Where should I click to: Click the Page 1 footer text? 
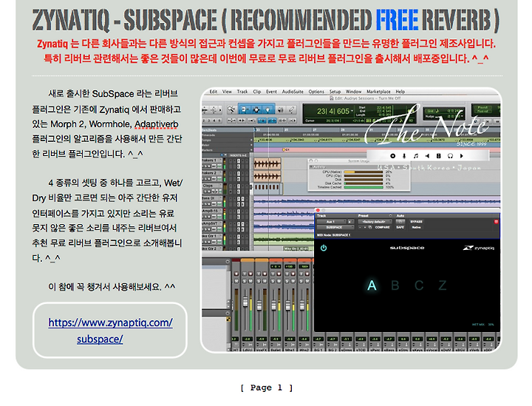click(x=266, y=388)
